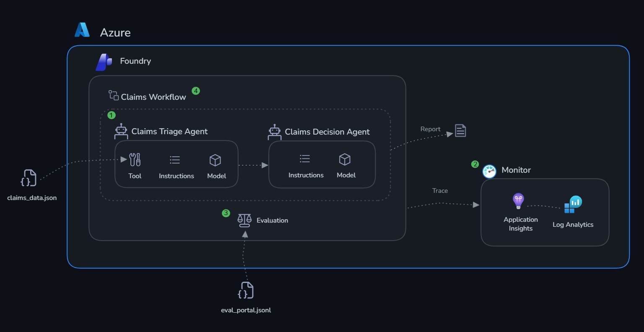Select the Application Insights lightbulb icon
The width and height of the screenshot is (644, 332).
tap(519, 201)
